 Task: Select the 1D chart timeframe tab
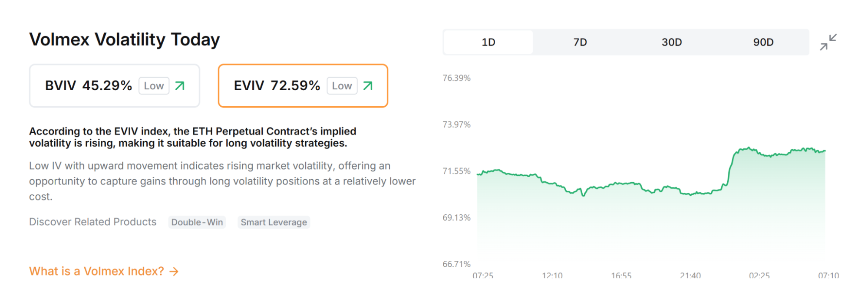point(488,42)
